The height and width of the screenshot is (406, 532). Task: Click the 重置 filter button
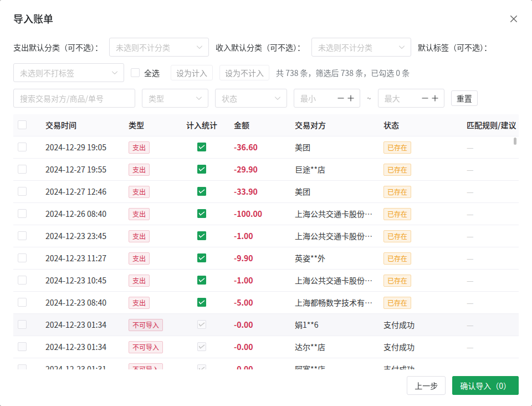[464, 98]
